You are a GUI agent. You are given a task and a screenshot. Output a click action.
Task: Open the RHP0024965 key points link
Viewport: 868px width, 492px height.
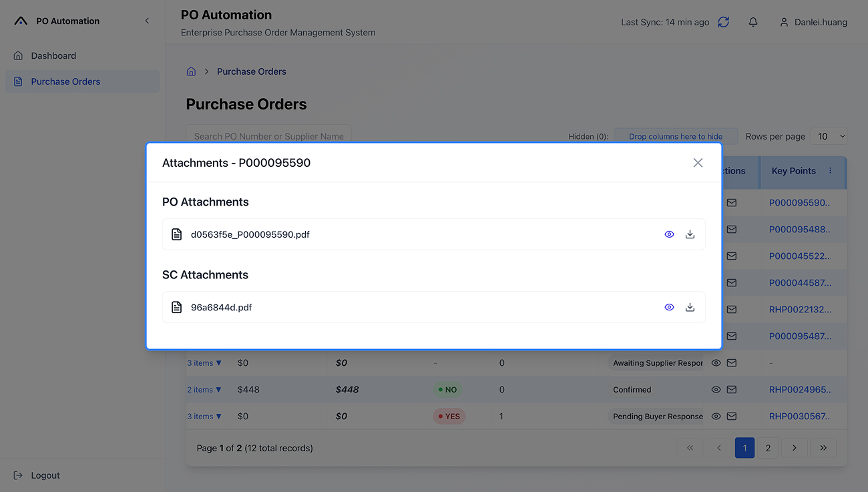pos(799,389)
